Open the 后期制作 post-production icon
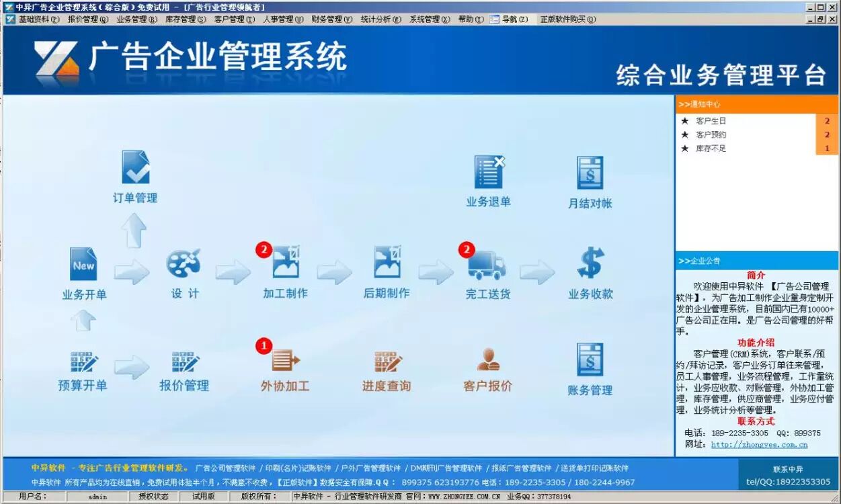Image resolution: width=841 pixels, height=504 pixels. coord(387,263)
